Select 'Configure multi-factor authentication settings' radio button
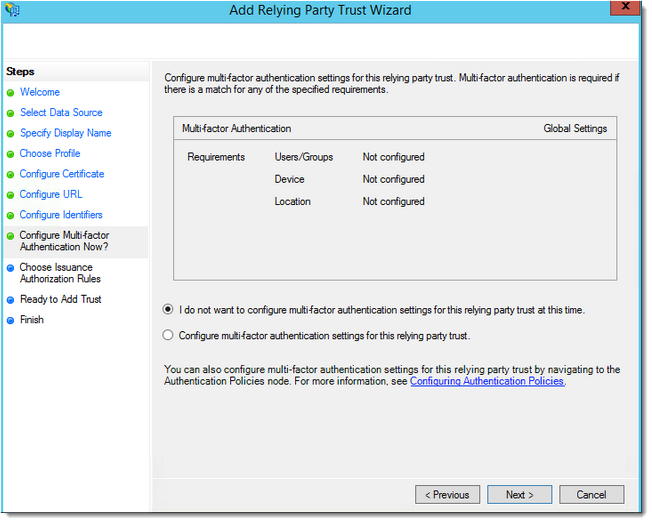 click(x=168, y=336)
